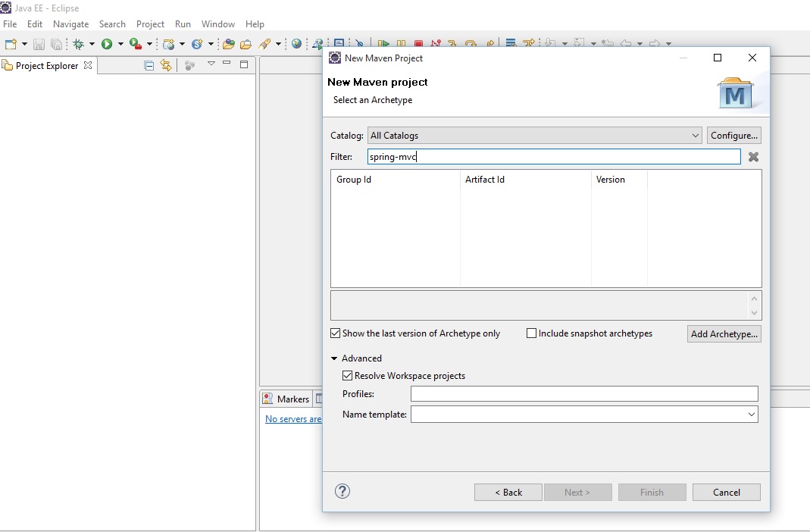810x532 pixels.
Task: Close the Project Explorer tab
Action: point(88,65)
